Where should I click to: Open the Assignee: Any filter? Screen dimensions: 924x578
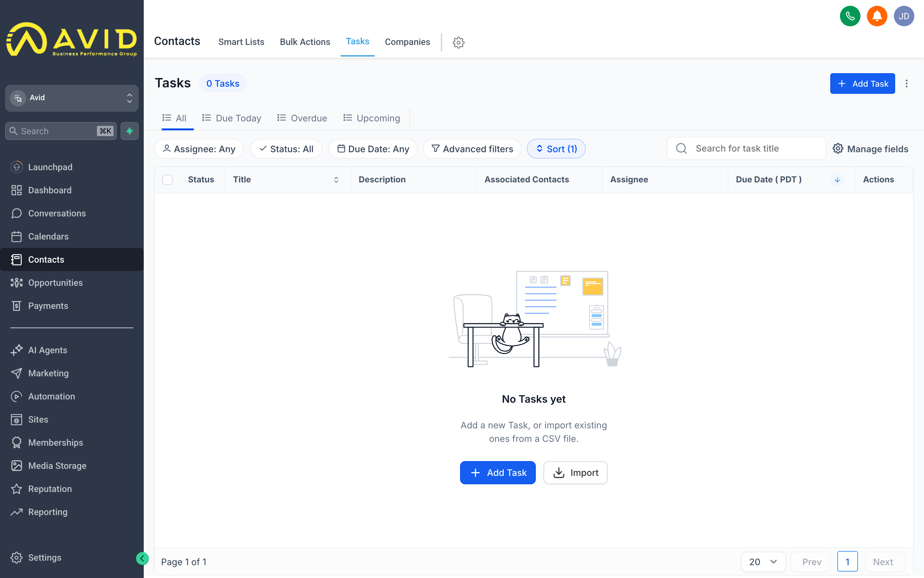click(x=199, y=149)
